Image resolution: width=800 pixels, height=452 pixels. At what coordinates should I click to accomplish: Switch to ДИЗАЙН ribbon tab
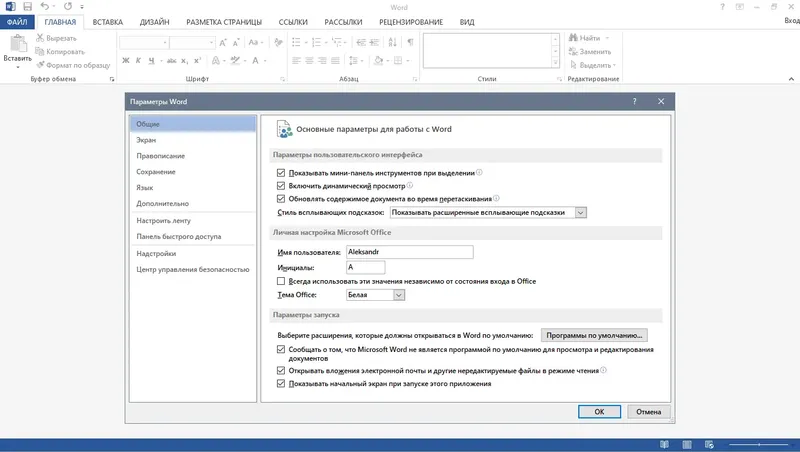(155, 22)
